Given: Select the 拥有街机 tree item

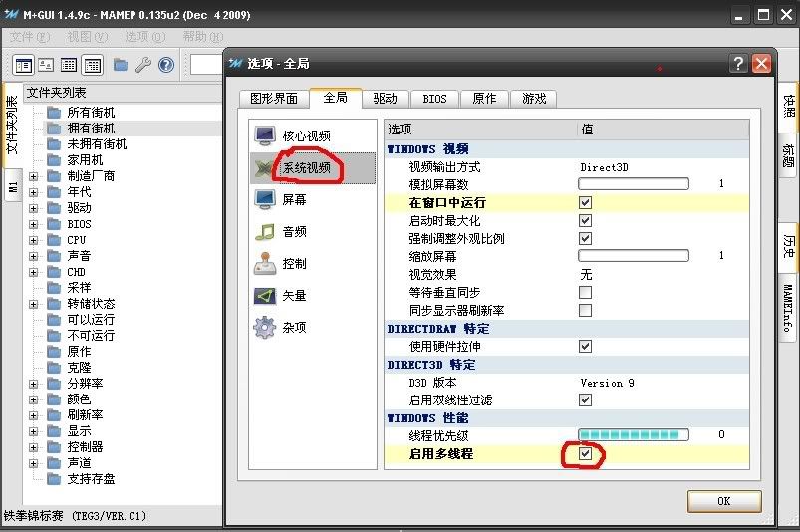Looking at the screenshot, I should (91, 129).
